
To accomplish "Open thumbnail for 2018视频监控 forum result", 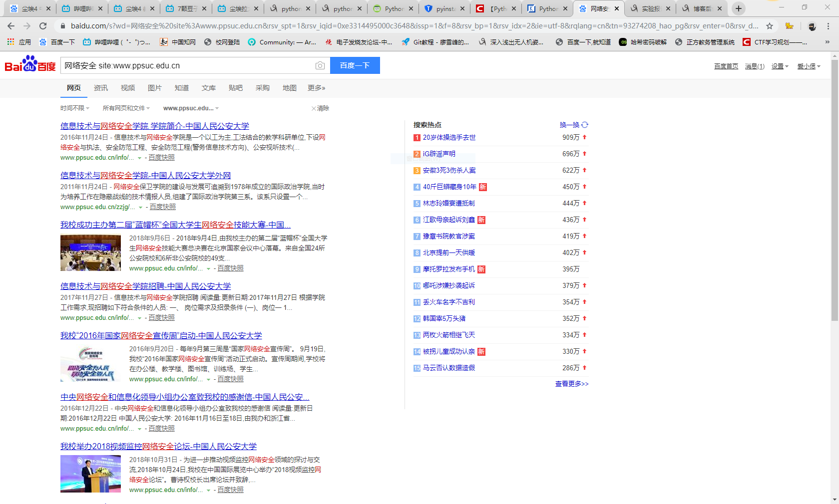I will click(x=90, y=474).
